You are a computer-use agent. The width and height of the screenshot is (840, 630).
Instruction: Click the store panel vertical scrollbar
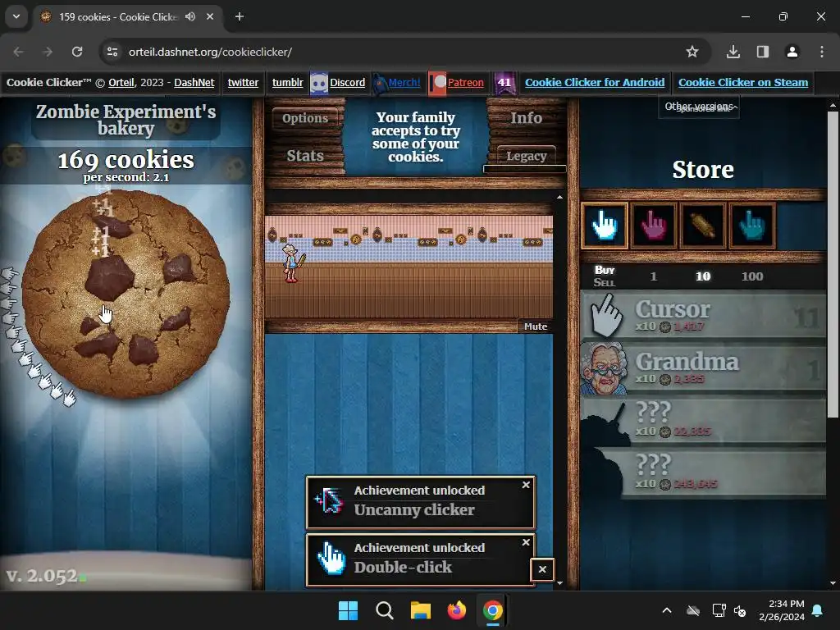click(x=833, y=265)
